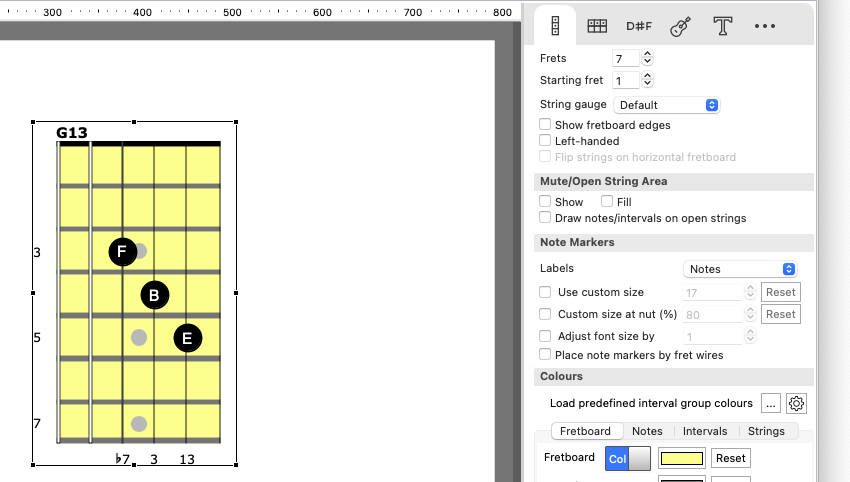Click the three-dots more options icon
This screenshot has width=850, height=482.
click(x=765, y=26)
